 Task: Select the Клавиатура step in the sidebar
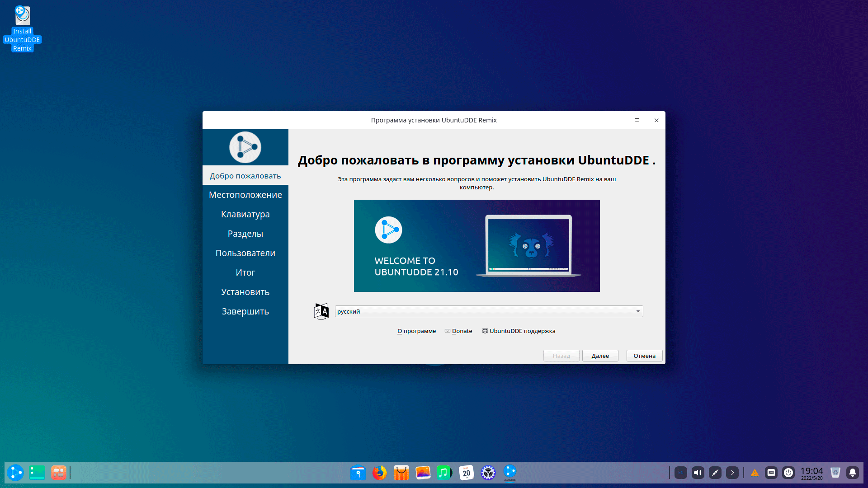[x=245, y=214]
